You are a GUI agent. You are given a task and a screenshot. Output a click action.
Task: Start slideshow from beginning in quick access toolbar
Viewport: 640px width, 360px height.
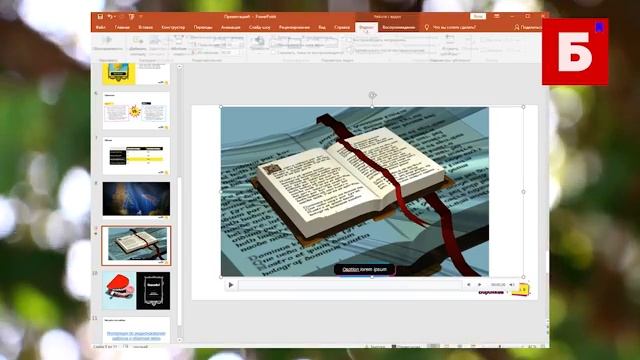131,17
